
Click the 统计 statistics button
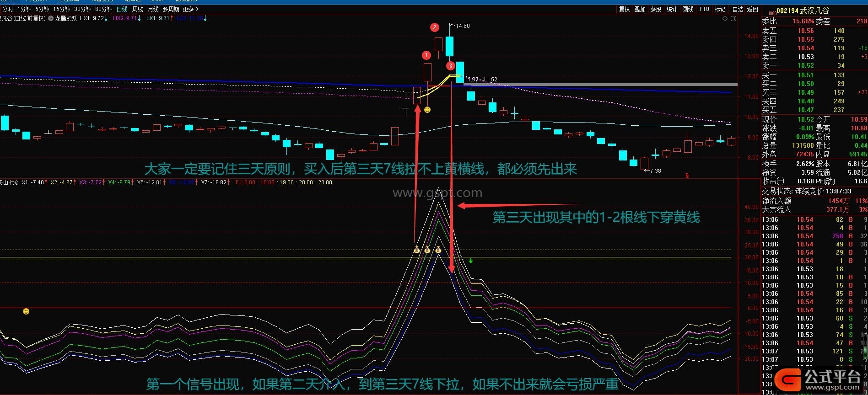(672, 9)
